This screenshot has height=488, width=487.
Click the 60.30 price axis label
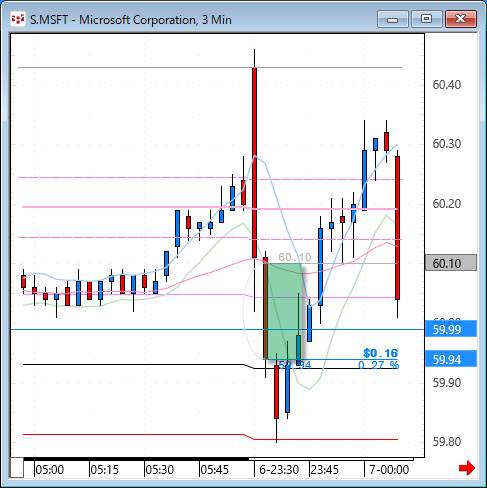coord(447,144)
